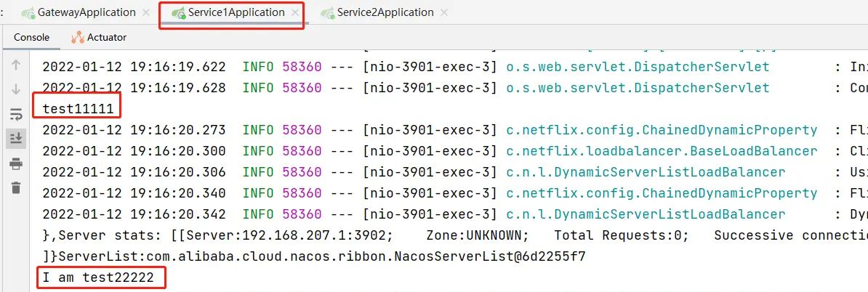
Task: Click the log line timestamped 19:16:20.306
Action: [455, 172]
